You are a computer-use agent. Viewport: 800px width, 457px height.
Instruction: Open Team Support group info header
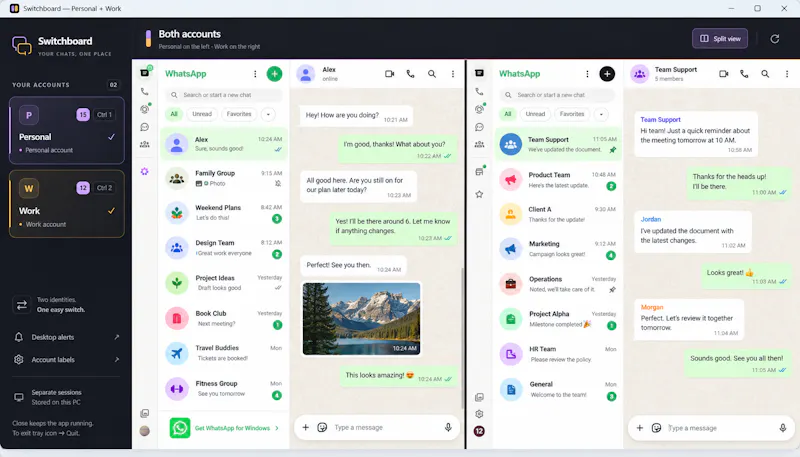(664, 74)
